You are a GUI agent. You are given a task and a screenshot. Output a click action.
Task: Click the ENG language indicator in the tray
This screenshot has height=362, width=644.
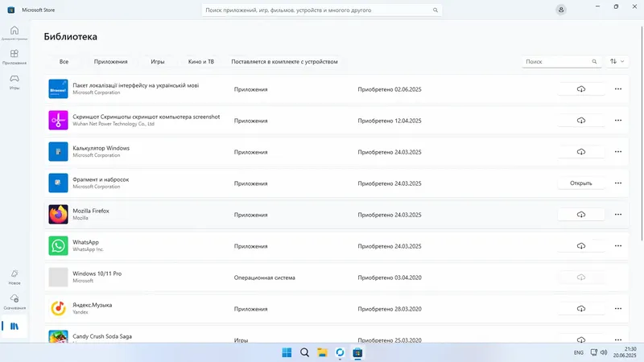578,352
